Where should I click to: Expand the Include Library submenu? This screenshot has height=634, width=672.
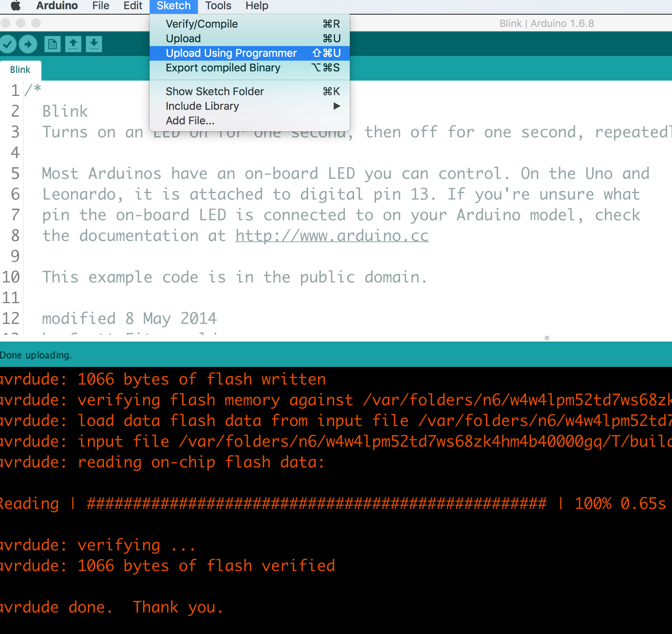pos(250,106)
